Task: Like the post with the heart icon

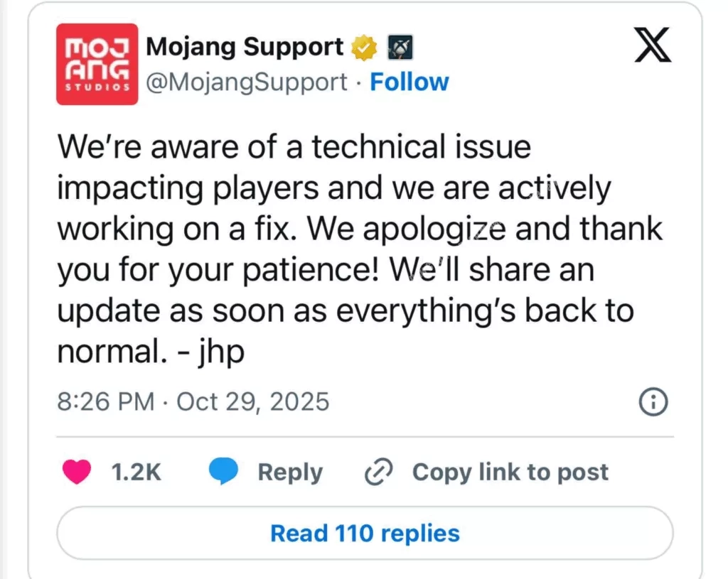Action: [x=77, y=472]
